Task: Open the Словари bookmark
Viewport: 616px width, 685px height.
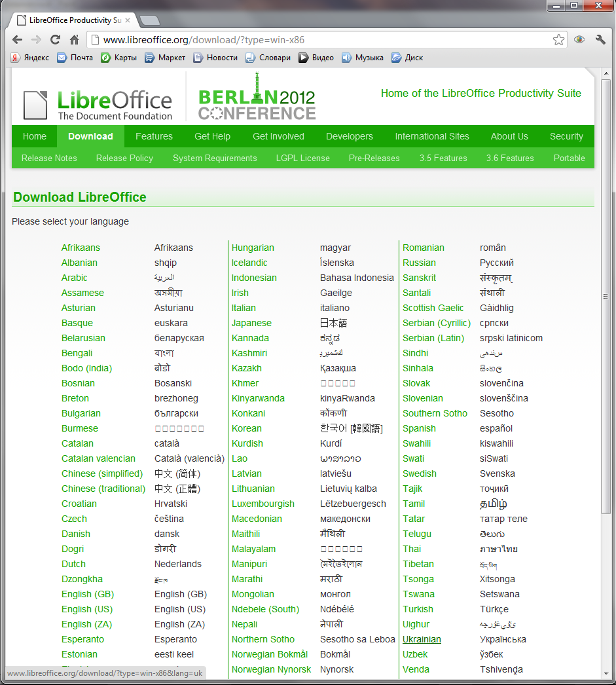Action: tap(268, 58)
